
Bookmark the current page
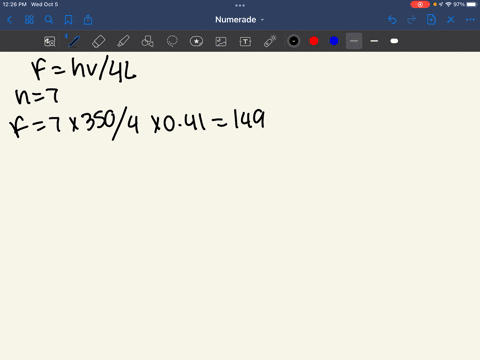point(68,20)
